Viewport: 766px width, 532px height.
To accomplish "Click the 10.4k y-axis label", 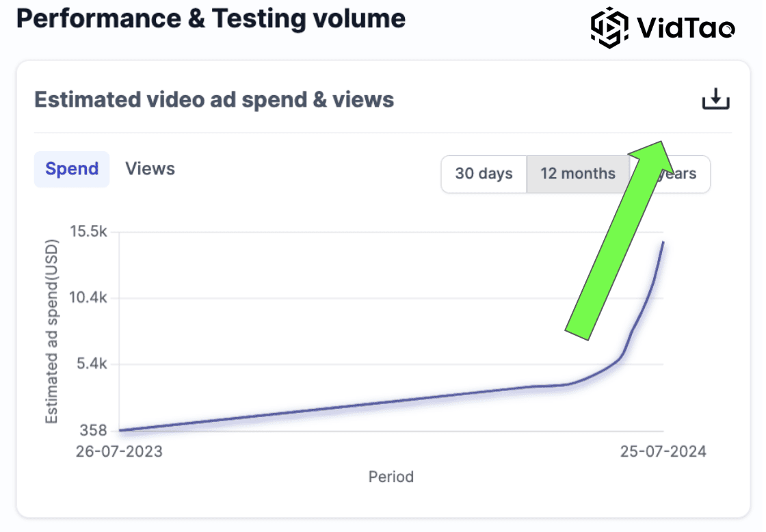I will pyautogui.click(x=88, y=297).
